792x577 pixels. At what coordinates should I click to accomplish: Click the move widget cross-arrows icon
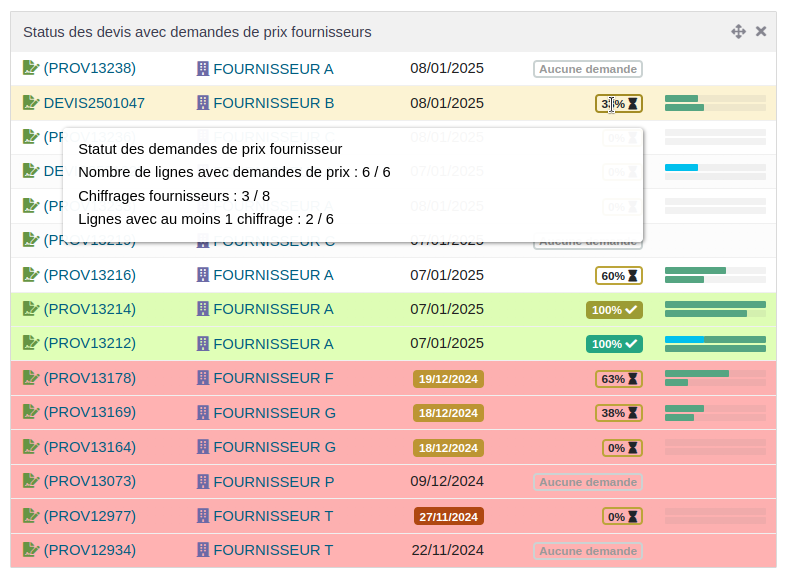pos(738,32)
